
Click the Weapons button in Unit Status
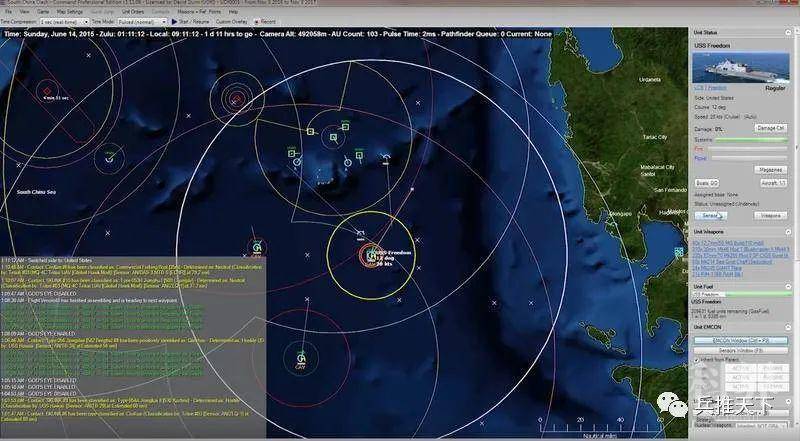point(770,216)
